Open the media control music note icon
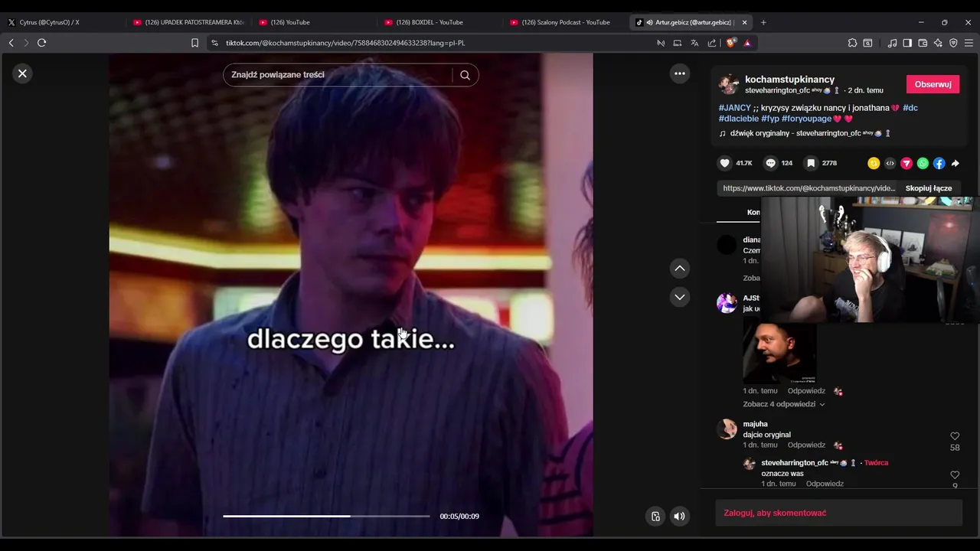The height and width of the screenshot is (551, 980). click(892, 43)
